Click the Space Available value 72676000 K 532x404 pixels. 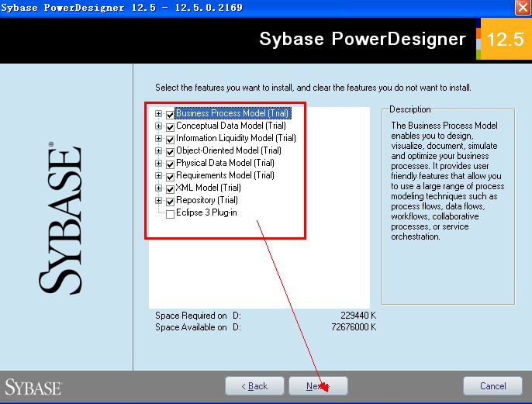[x=354, y=327]
